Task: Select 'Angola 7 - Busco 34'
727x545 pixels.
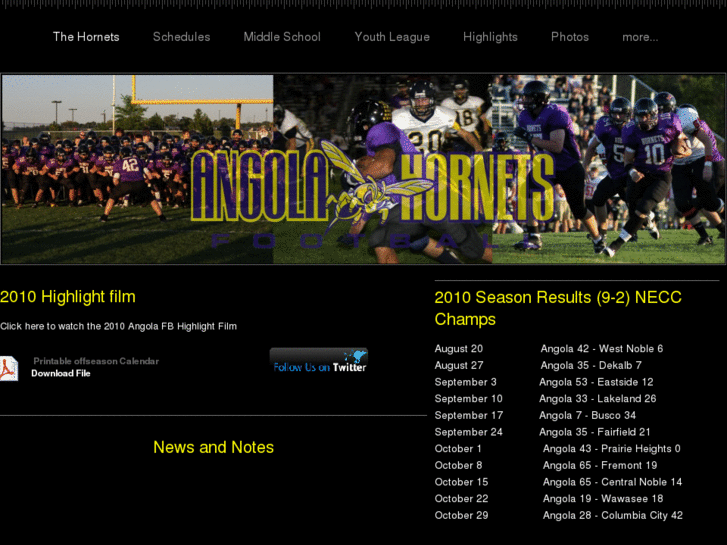Action: coord(587,415)
